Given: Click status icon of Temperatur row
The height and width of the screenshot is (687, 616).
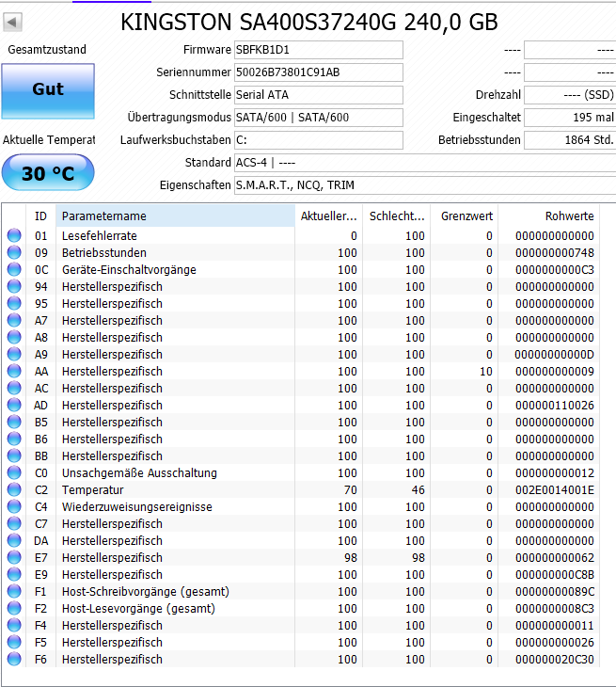Looking at the screenshot, I should 14,489.
